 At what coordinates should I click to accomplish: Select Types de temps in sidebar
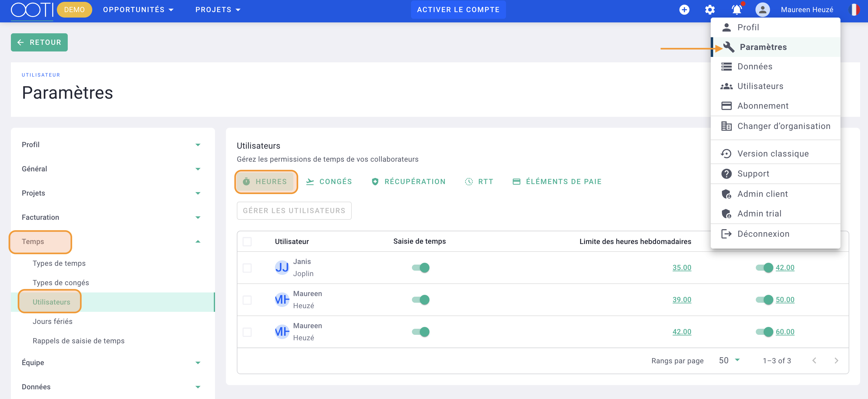coord(113,263)
